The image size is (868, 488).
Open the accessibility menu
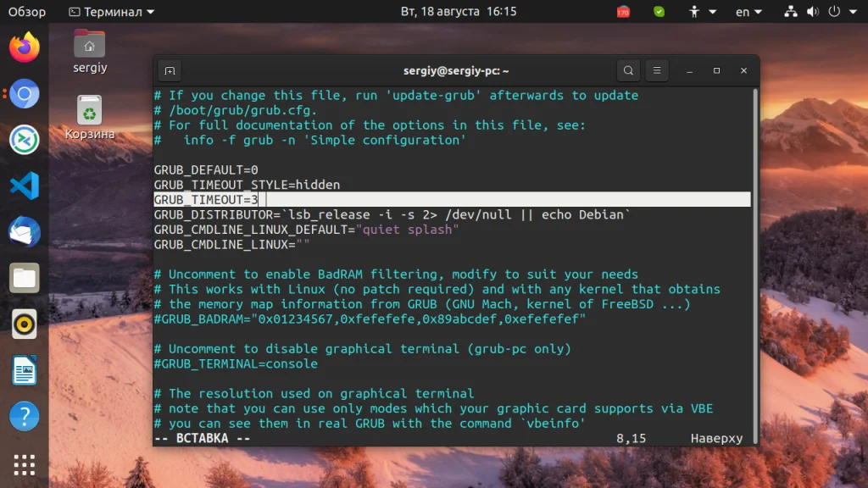click(x=702, y=12)
